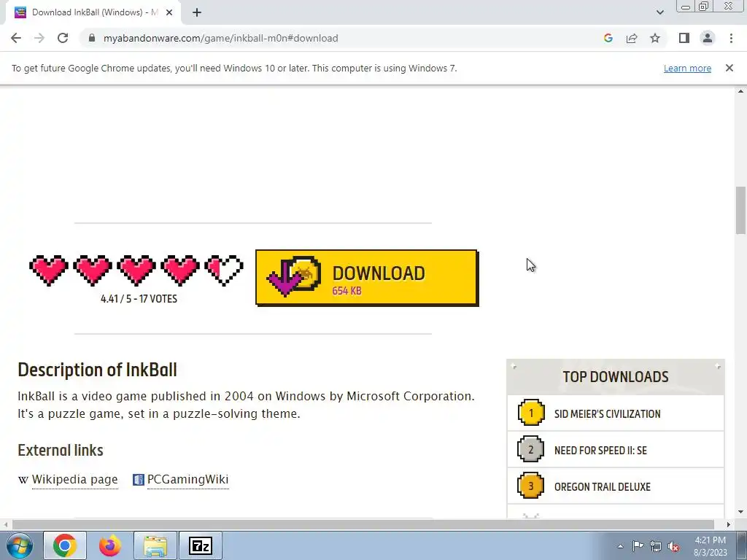Viewport: 747px width, 560px height.
Task: Open 7-Zip from the taskbar
Action: point(201,545)
